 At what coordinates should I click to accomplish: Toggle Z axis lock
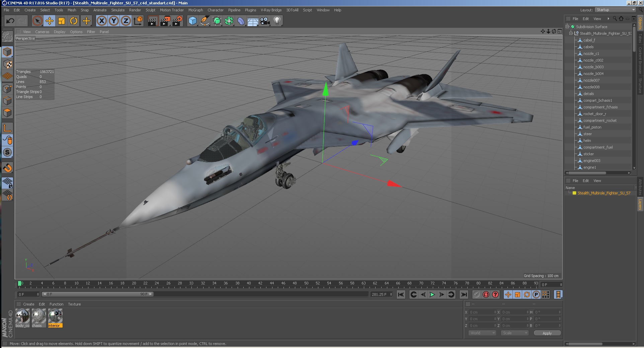126,21
